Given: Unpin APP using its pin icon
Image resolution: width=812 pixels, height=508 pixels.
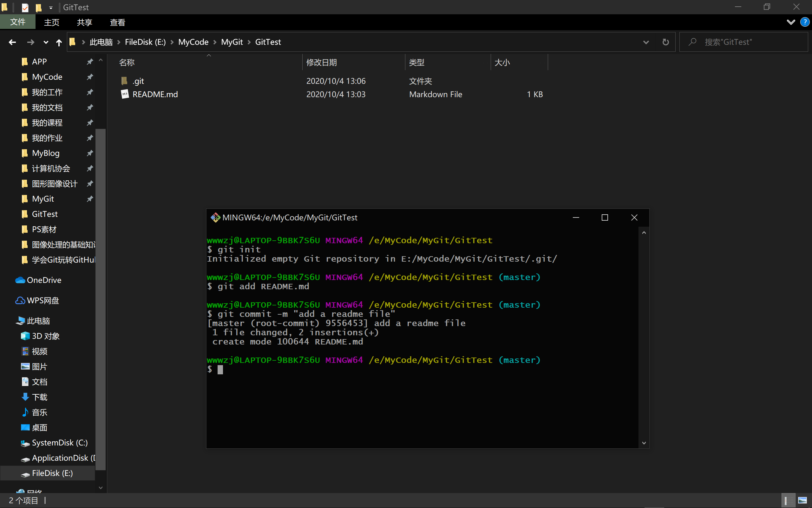Looking at the screenshot, I should tap(89, 62).
